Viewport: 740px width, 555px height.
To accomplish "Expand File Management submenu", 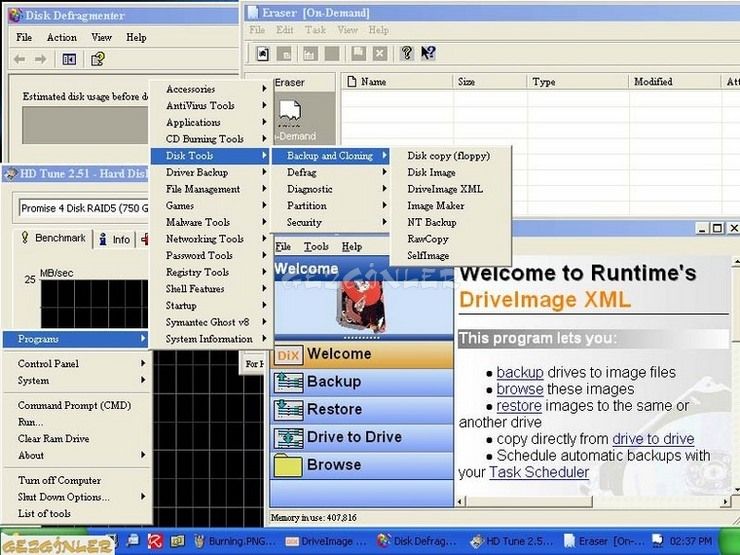I will pos(211,189).
